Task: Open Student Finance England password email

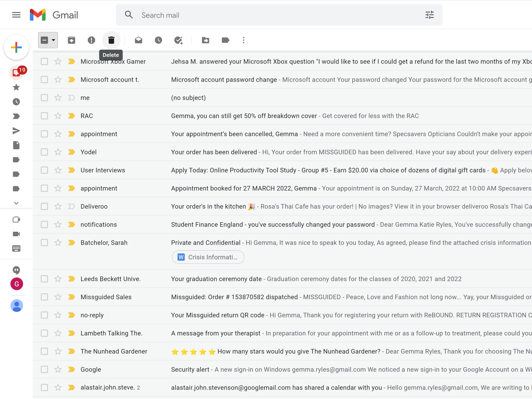Action: (282, 225)
